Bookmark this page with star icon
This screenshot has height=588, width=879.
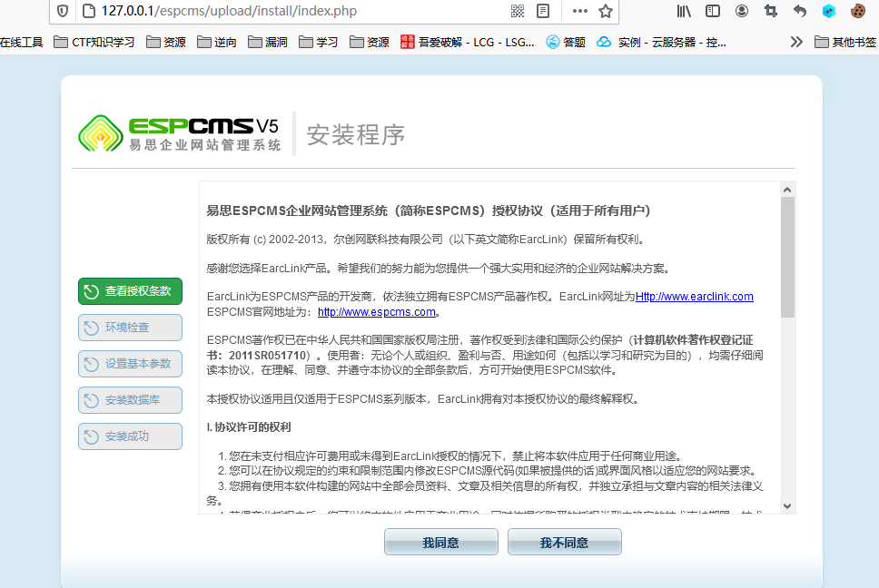pyautogui.click(x=606, y=11)
